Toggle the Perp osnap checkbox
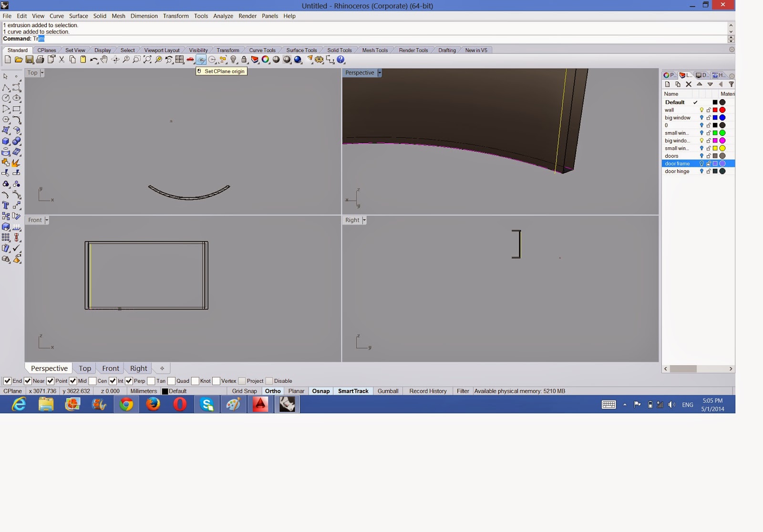The image size is (763, 532). (129, 381)
